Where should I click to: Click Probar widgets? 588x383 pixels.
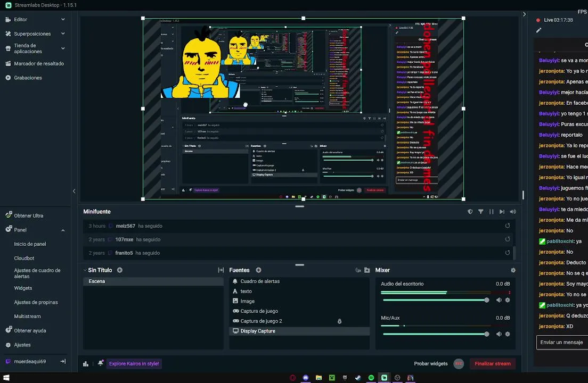click(x=430, y=364)
